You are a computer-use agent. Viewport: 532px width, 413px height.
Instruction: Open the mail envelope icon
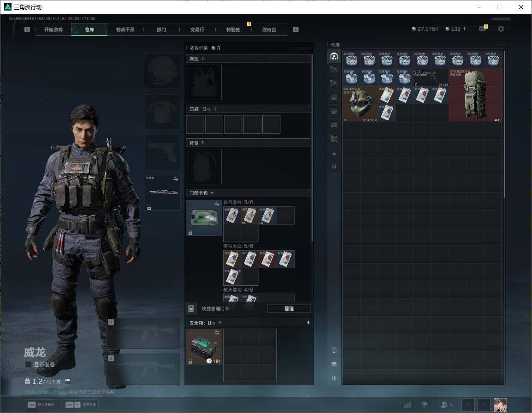pos(483,29)
